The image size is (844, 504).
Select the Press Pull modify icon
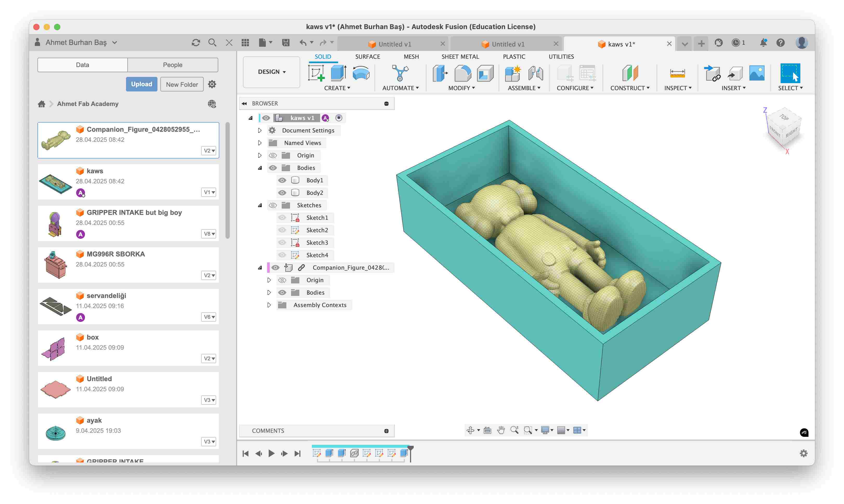[x=440, y=73]
